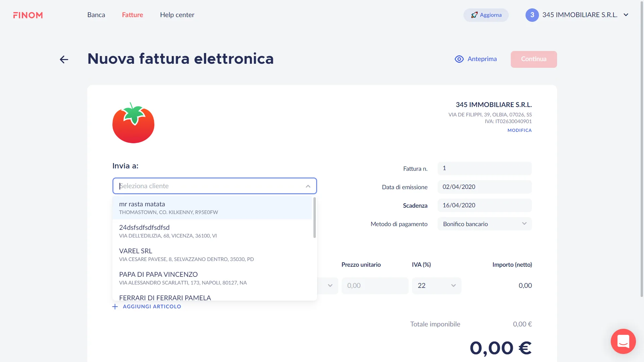Click the plus icon for Aggiungi articolo

point(115,307)
